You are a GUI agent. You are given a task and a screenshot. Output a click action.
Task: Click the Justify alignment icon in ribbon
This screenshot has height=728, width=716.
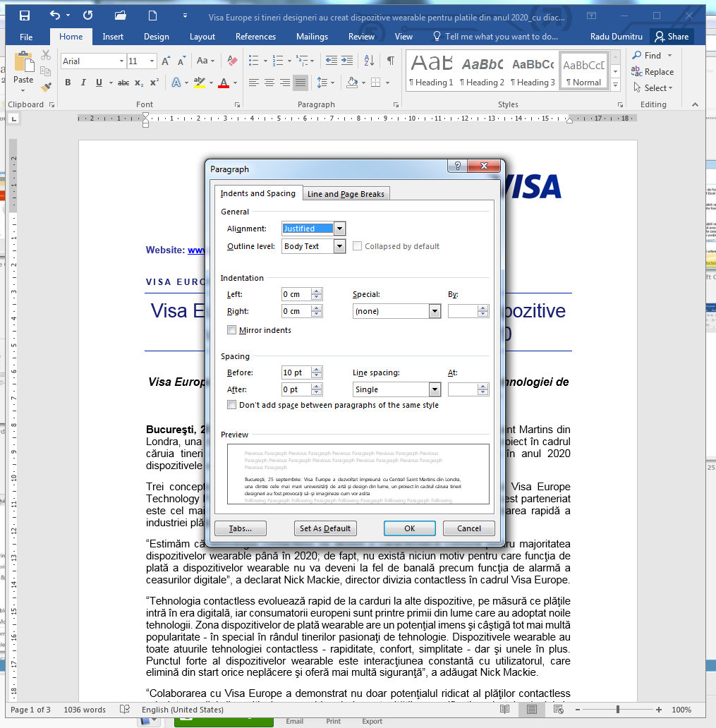click(301, 83)
